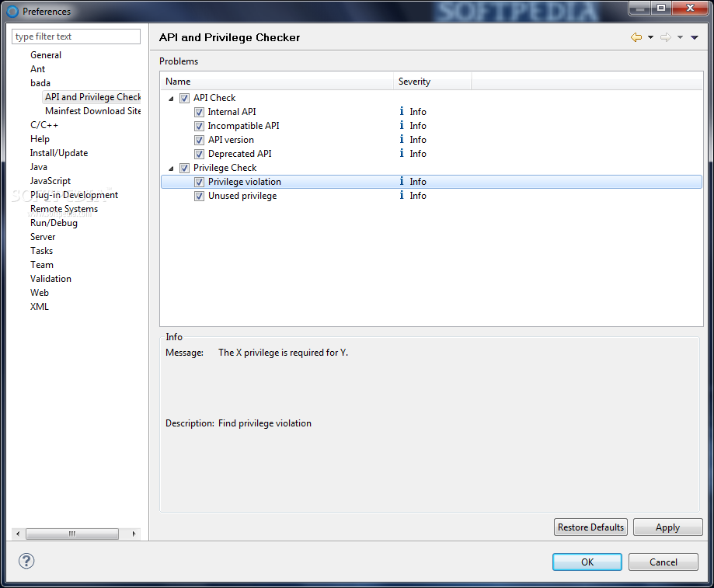Screen dimensions: 714x588
Task: Confirm with the OK button
Action: click(587, 562)
